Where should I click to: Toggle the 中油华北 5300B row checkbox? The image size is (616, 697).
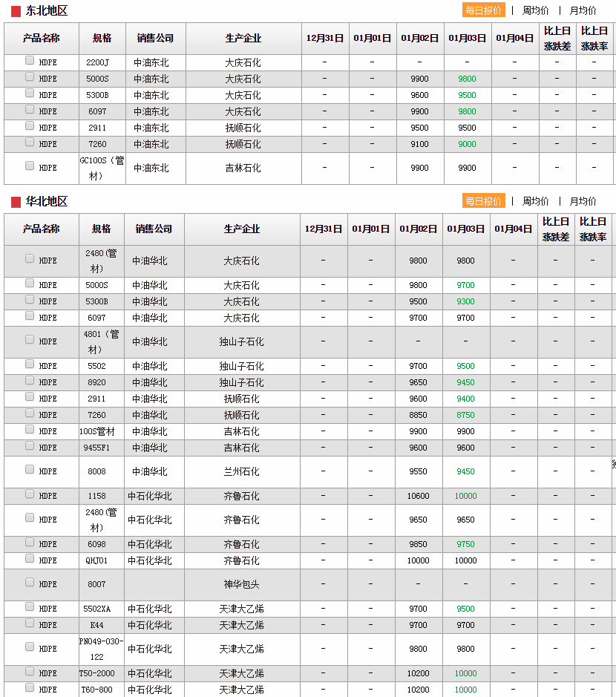click(x=30, y=300)
